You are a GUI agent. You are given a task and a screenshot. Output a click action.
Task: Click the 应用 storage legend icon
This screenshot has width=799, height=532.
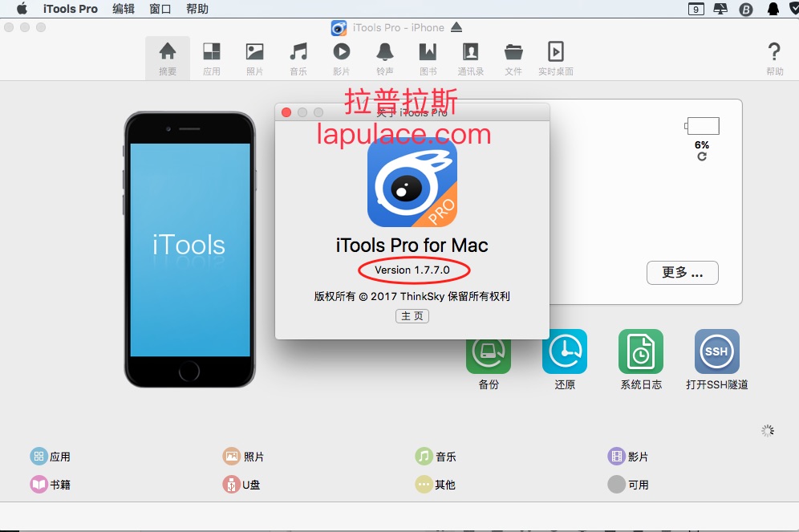click(39, 457)
